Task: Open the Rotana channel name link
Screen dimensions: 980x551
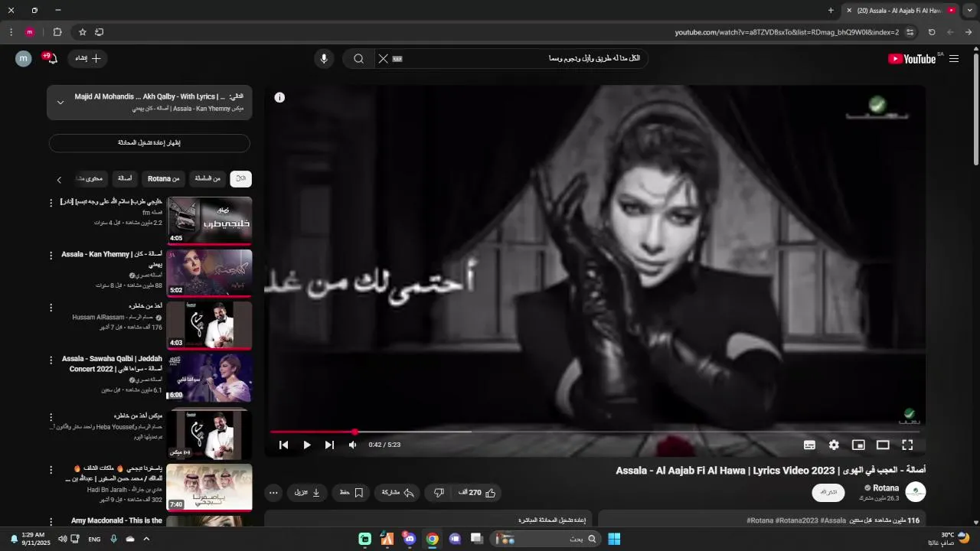Action: pos(886,488)
